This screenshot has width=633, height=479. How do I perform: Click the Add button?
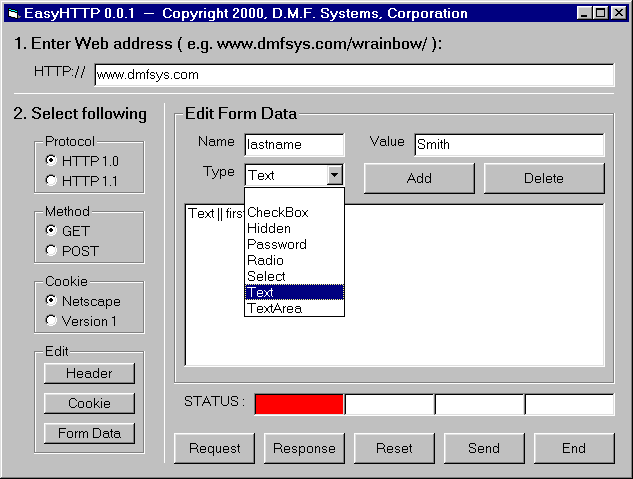tap(419, 178)
